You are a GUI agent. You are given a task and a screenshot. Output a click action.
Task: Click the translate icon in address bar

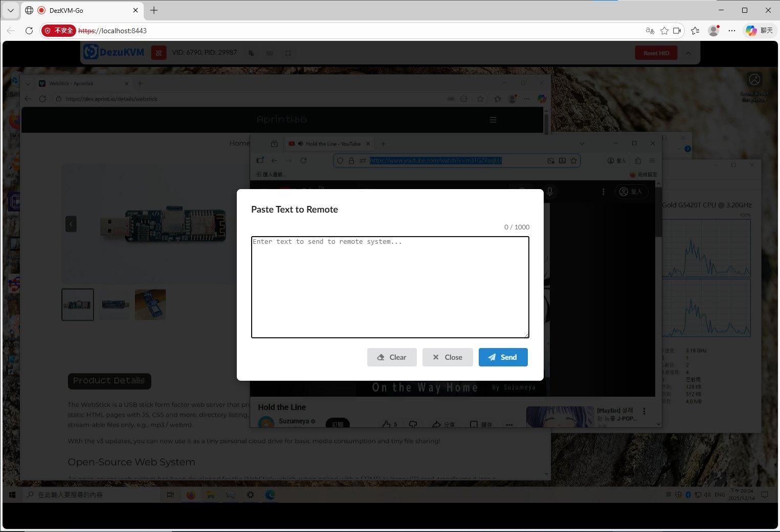[x=650, y=31]
